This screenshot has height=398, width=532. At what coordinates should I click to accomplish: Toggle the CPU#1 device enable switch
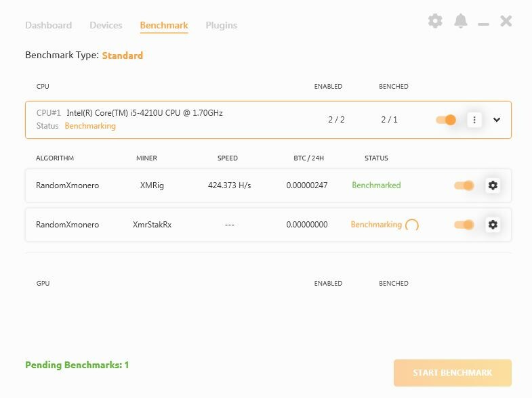446,120
